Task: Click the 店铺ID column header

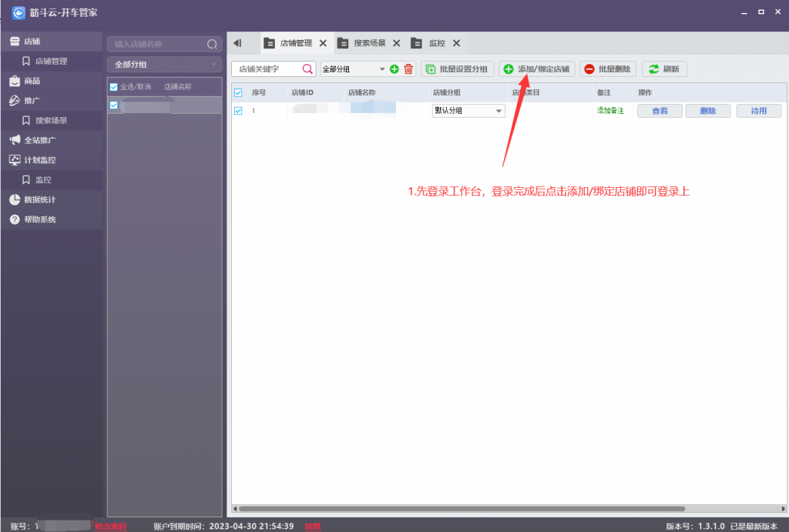Action: click(x=302, y=92)
